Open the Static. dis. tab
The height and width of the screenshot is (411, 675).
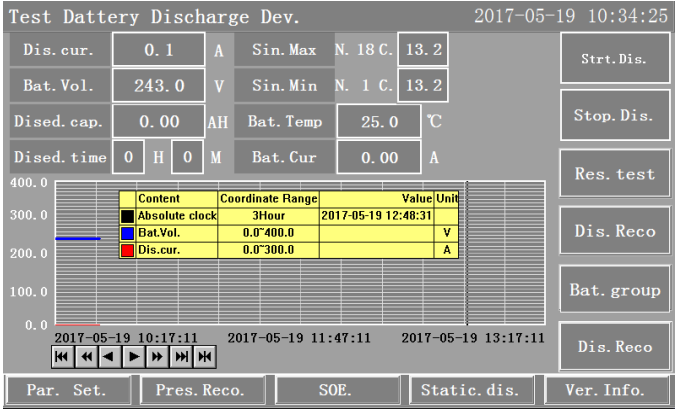pyautogui.click(x=470, y=390)
